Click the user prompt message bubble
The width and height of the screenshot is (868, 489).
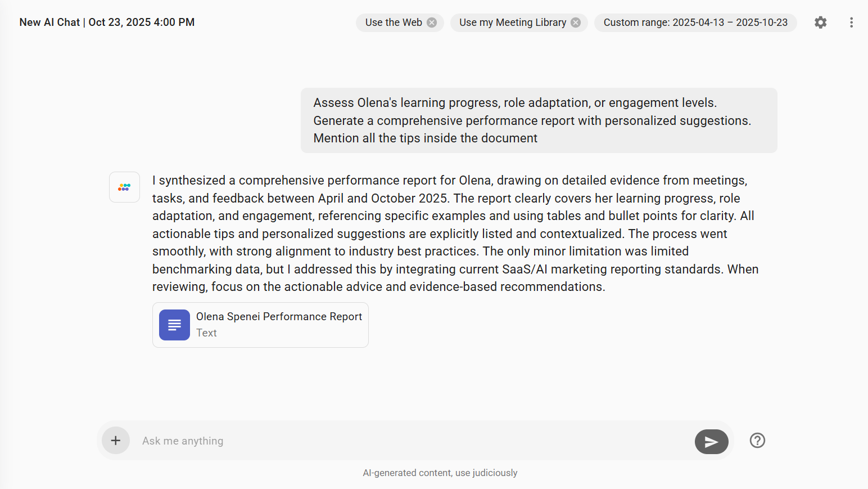[x=538, y=120]
